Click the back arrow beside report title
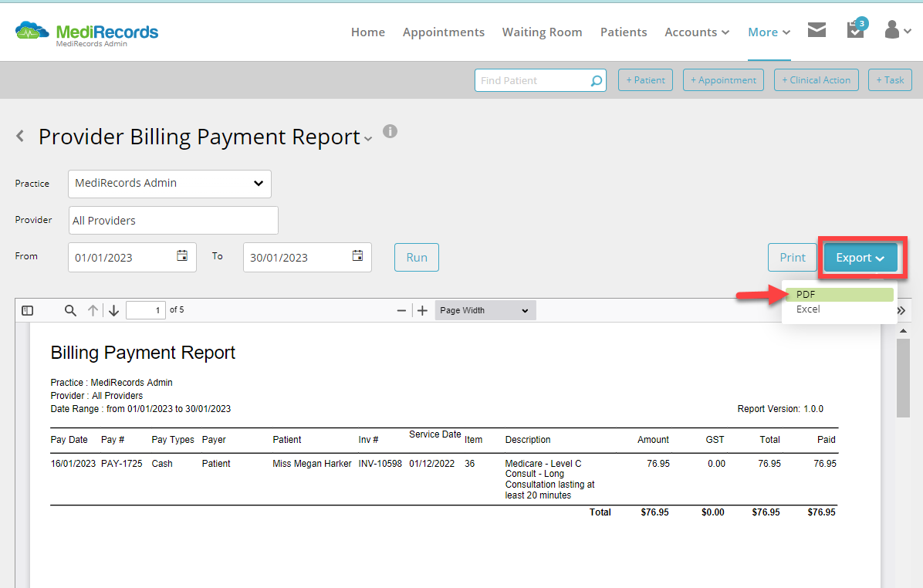The height and width of the screenshot is (588, 923). pyautogui.click(x=21, y=136)
